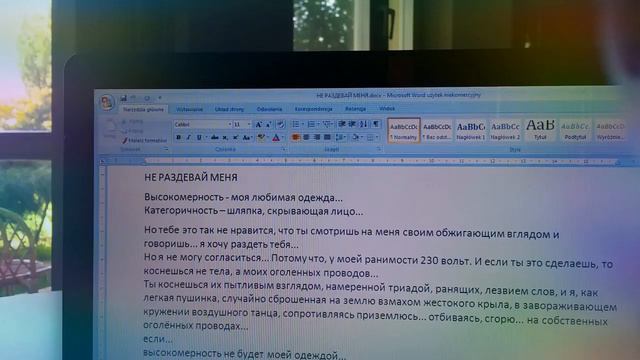Click the line Категоричность – шляпка, скрывающая лицо

click(x=253, y=211)
